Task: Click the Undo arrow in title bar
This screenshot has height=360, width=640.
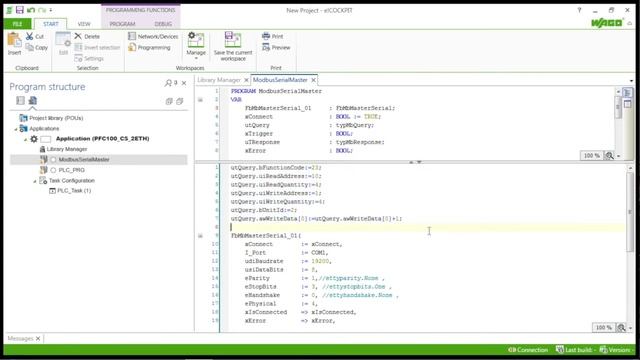Action: click(x=31, y=10)
